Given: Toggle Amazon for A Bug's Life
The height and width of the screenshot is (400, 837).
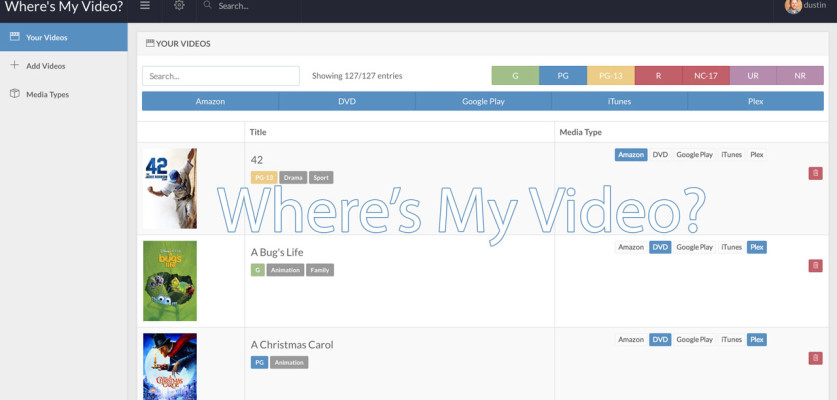Looking at the screenshot, I should [631, 247].
